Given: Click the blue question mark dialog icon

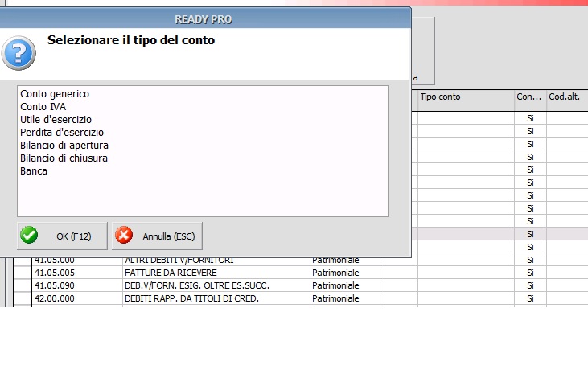Looking at the screenshot, I should pyautogui.click(x=19, y=53).
